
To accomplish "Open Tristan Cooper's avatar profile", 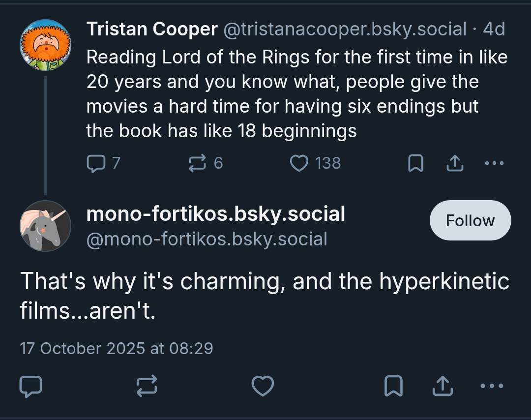I will pos(45,45).
